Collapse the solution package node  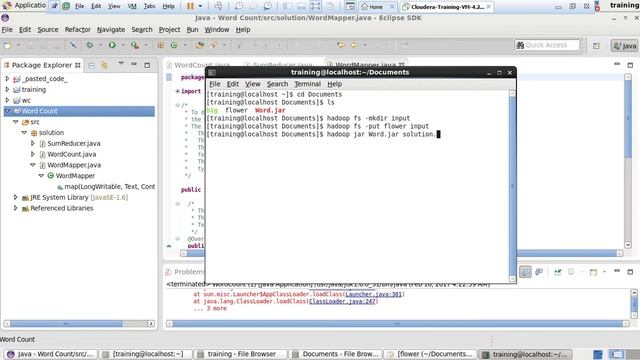pyautogui.click(x=24, y=132)
